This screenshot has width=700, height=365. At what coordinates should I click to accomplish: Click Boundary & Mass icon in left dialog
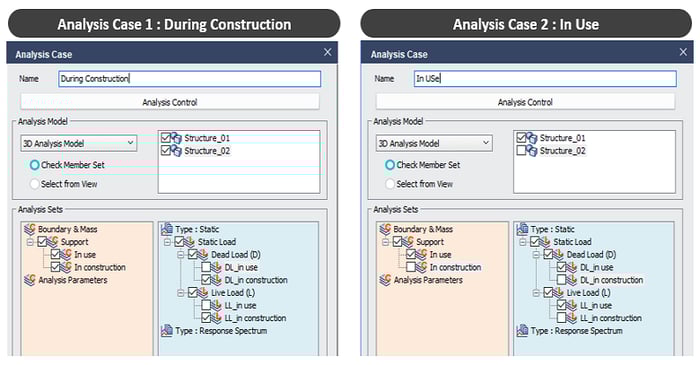(30, 229)
